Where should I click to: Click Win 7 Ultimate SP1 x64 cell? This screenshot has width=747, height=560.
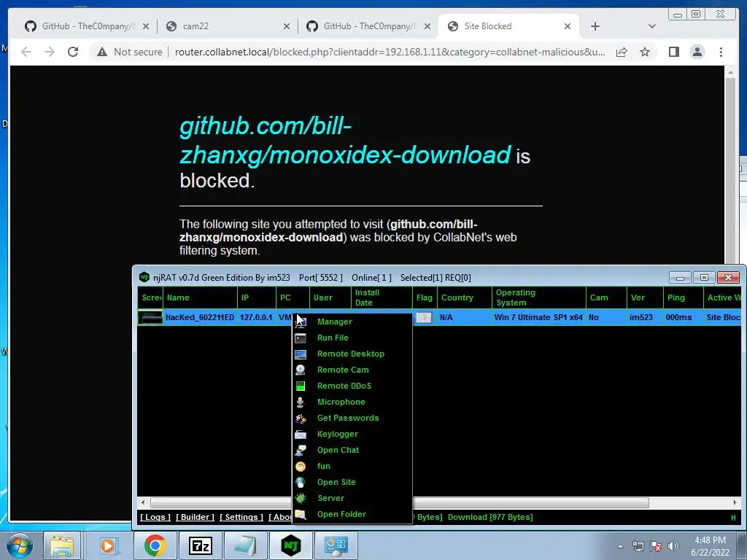point(538,318)
